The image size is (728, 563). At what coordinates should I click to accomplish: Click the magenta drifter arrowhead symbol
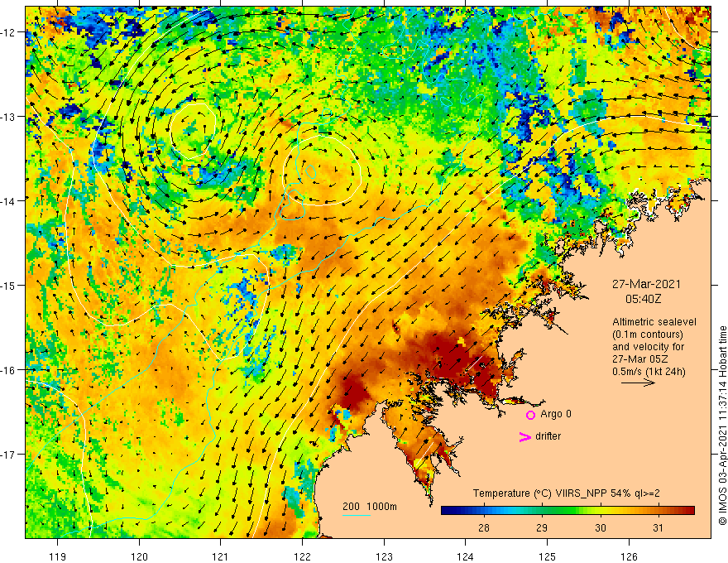point(525,436)
